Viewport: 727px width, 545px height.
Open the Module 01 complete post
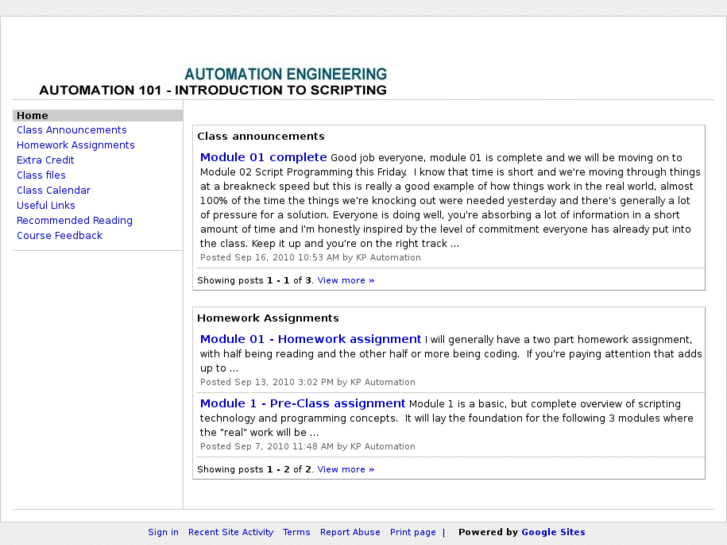click(263, 157)
